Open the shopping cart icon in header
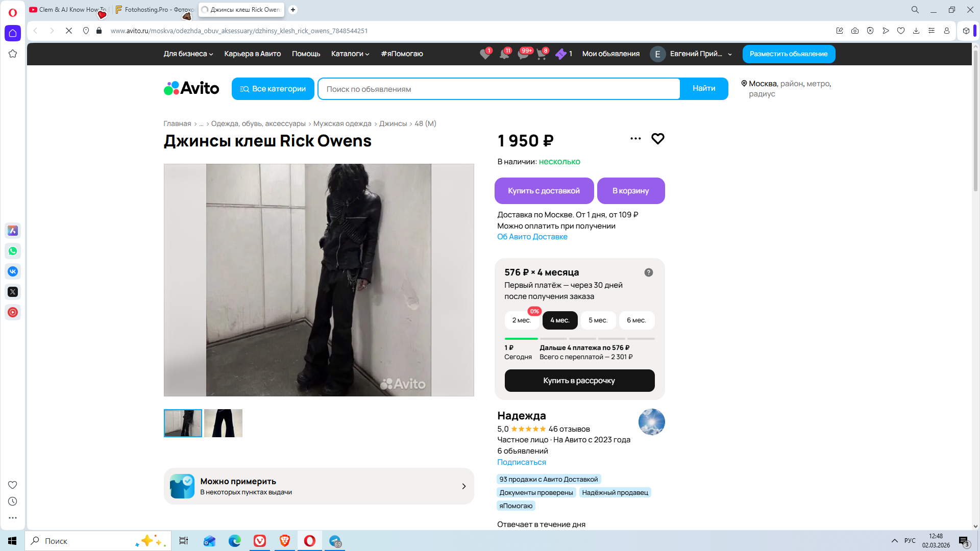This screenshot has width=980, height=551. click(x=542, y=54)
